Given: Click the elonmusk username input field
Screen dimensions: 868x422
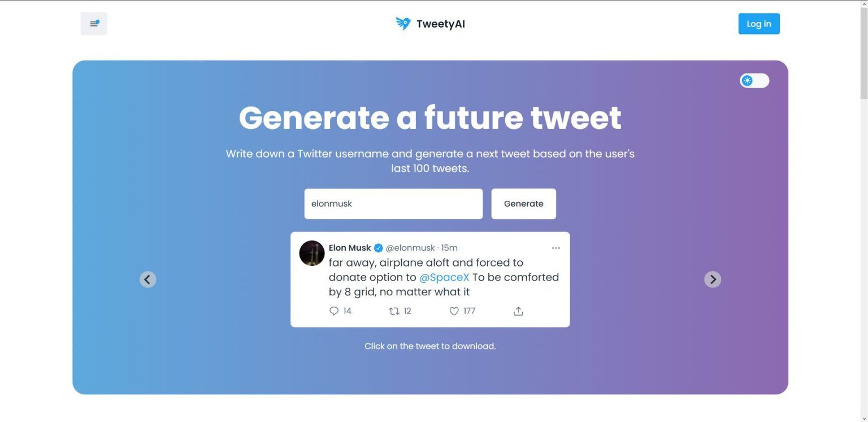Looking at the screenshot, I should coord(393,204).
